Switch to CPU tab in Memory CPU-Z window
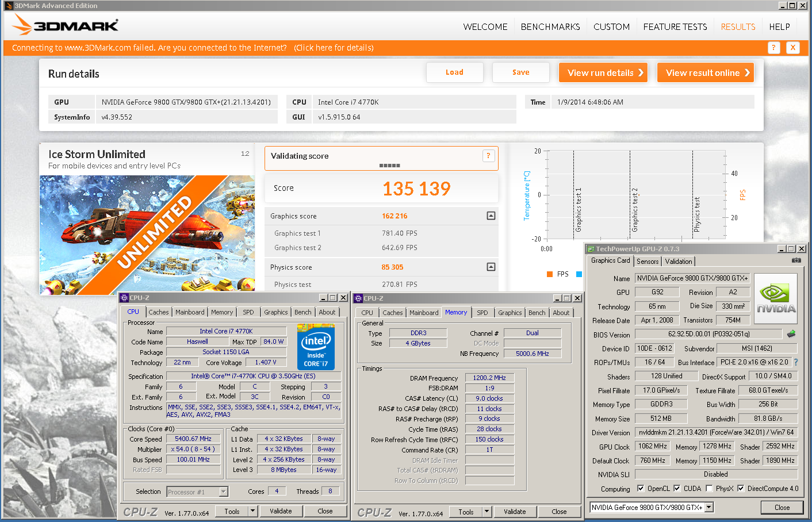This screenshot has width=812, height=522. (x=367, y=313)
